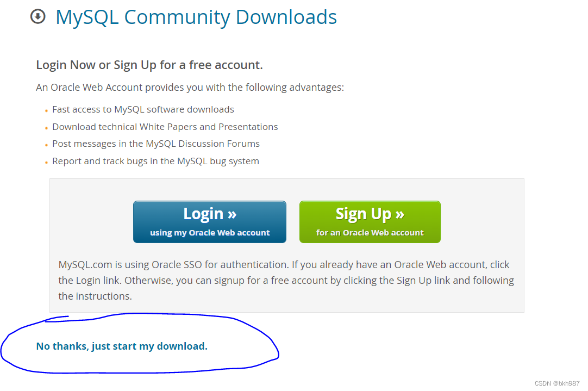Click 'Download technical White Papers and Presentations'
588x391 pixels.
(x=165, y=127)
